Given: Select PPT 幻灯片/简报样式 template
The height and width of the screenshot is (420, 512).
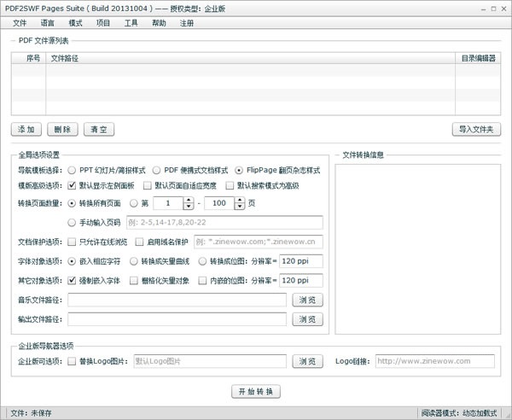Looking at the screenshot, I should [72, 170].
